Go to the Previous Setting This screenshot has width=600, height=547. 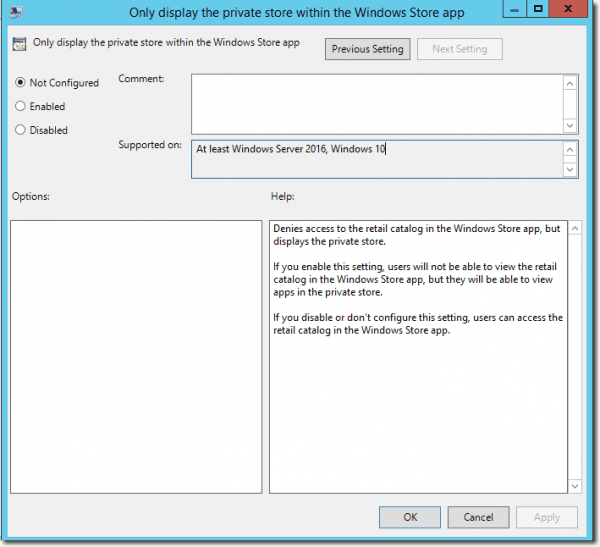click(367, 49)
